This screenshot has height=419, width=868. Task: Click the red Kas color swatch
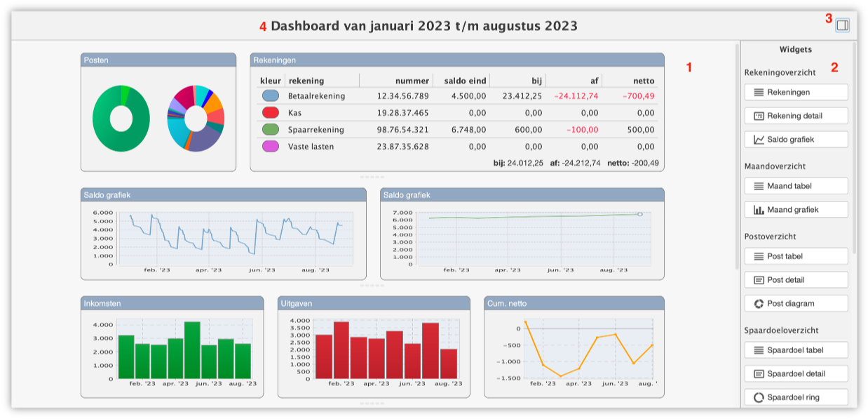270,112
